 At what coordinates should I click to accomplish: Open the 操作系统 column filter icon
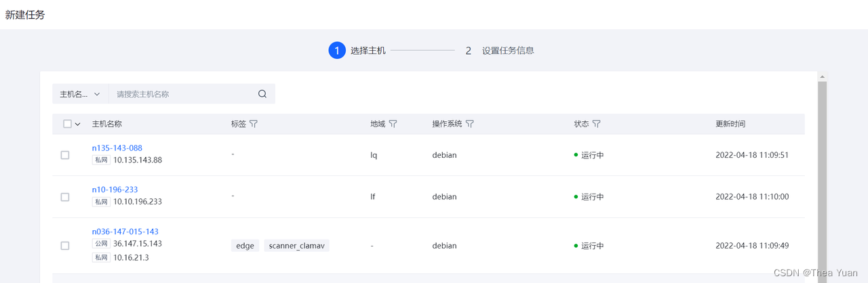469,124
